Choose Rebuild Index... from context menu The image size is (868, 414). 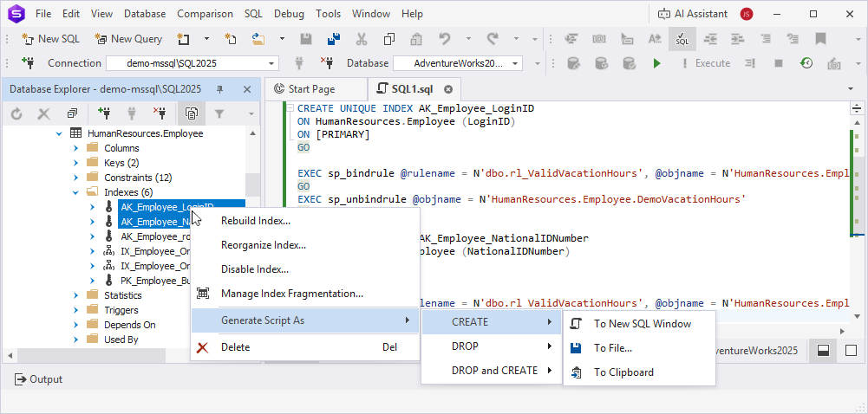pos(304,221)
